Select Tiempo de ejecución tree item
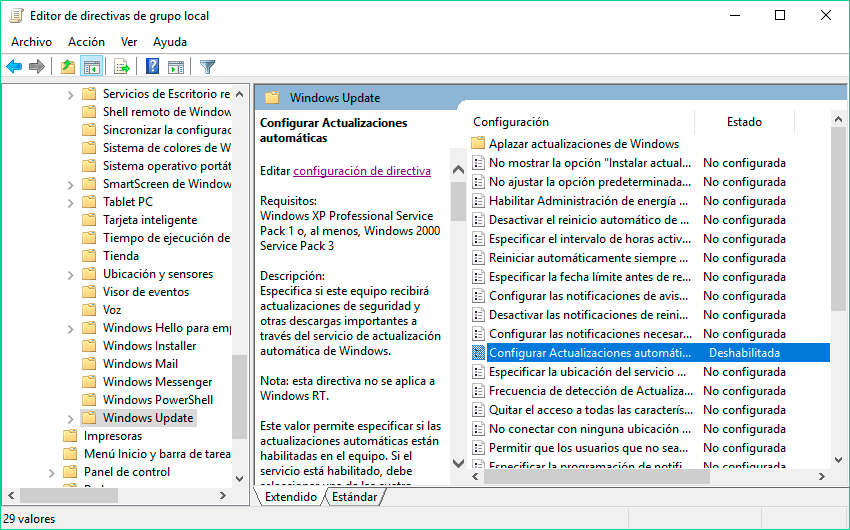 166,237
